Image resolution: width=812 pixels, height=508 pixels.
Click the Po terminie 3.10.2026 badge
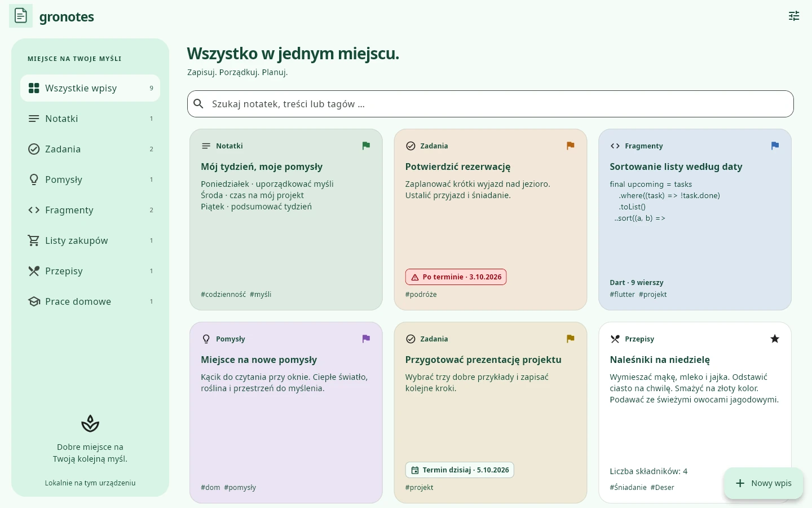point(456,277)
